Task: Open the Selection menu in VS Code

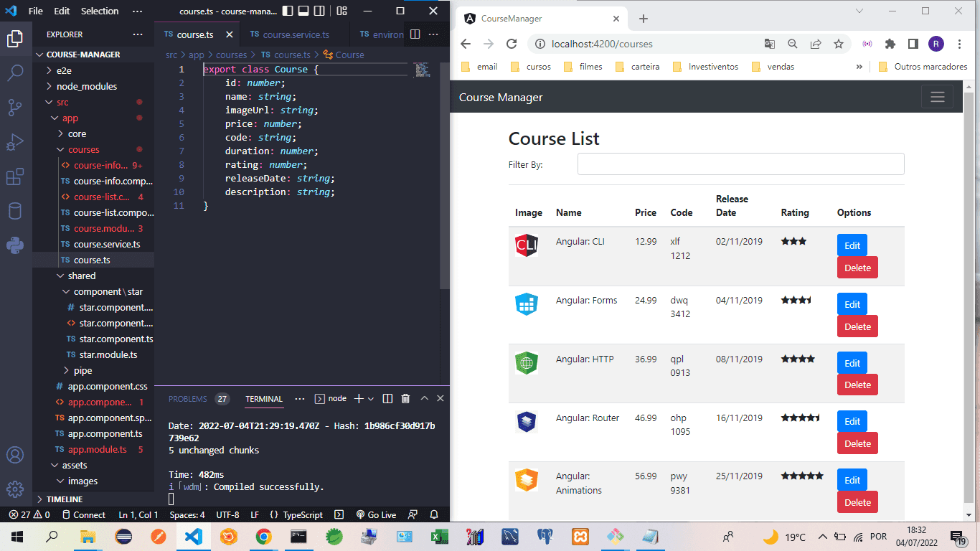Action: click(x=99, y=11)
